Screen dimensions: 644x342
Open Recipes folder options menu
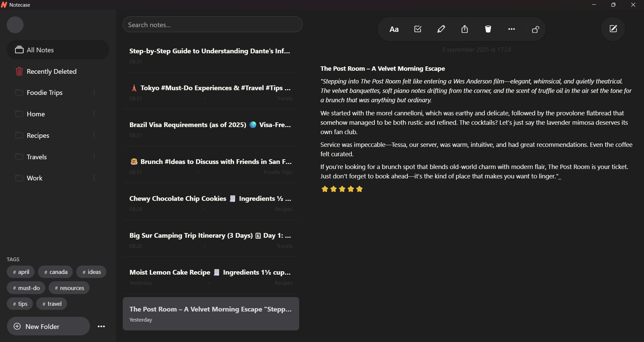point(94,135)
